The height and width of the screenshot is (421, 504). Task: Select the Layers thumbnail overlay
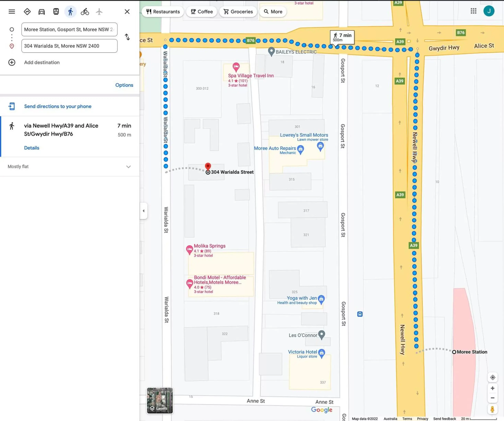tap(160, 400)
